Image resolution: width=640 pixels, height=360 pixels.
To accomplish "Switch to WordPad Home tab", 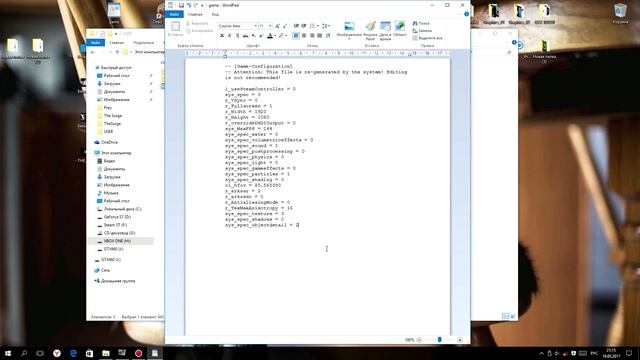I will [x=195, y=14].
